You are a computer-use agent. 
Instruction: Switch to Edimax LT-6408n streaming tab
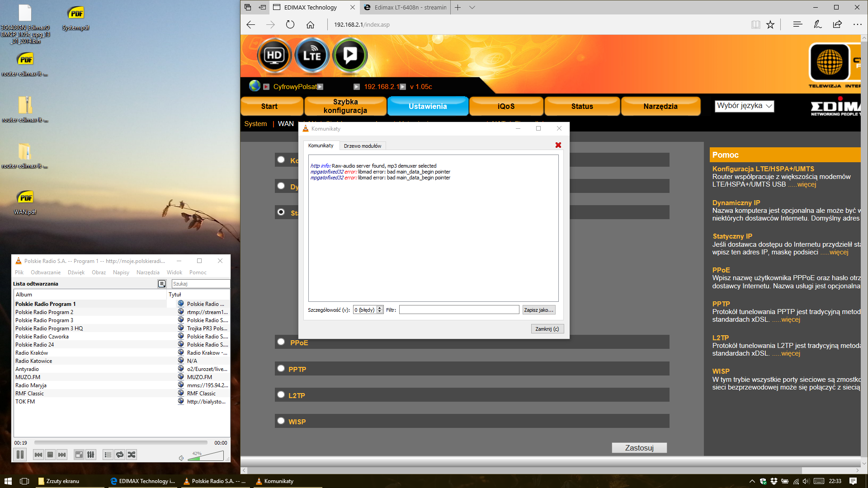(406, 7)
